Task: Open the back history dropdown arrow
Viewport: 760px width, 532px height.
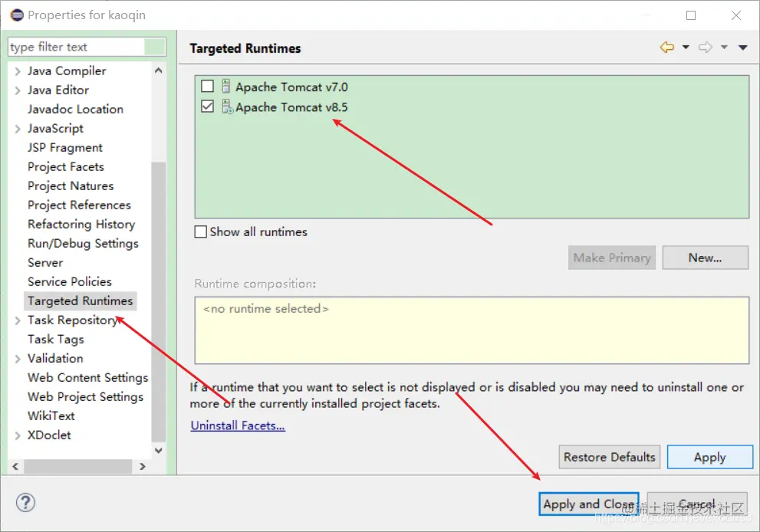Action: (686, 47)
